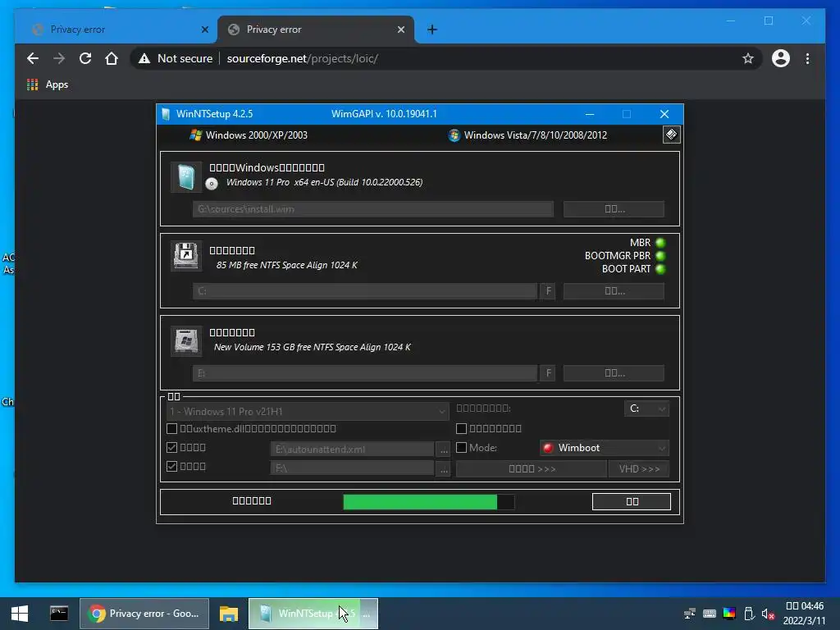Image resolution: width=840 pixels, height=630 pixels.
Task: Click the ellipsis button next to autounattend.xml
Action: pos(444,450)
